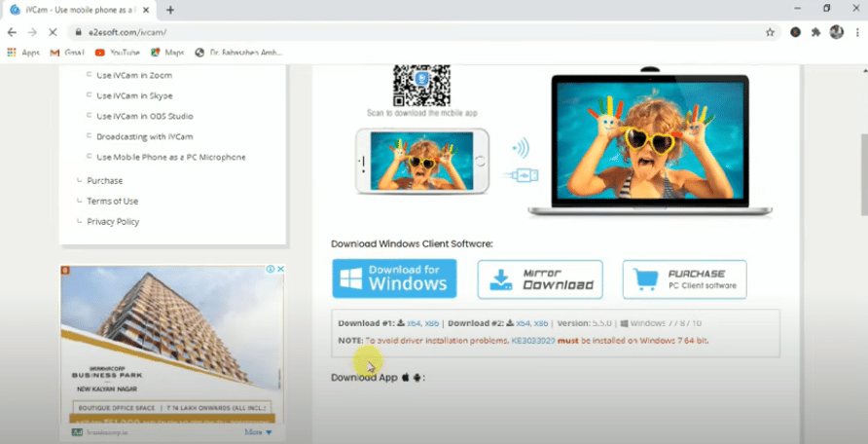This screenshot has height=444, width=868.
Task: Open Use Mobile Phone as a PC Microphone
Action: click(x=171, y=157)
